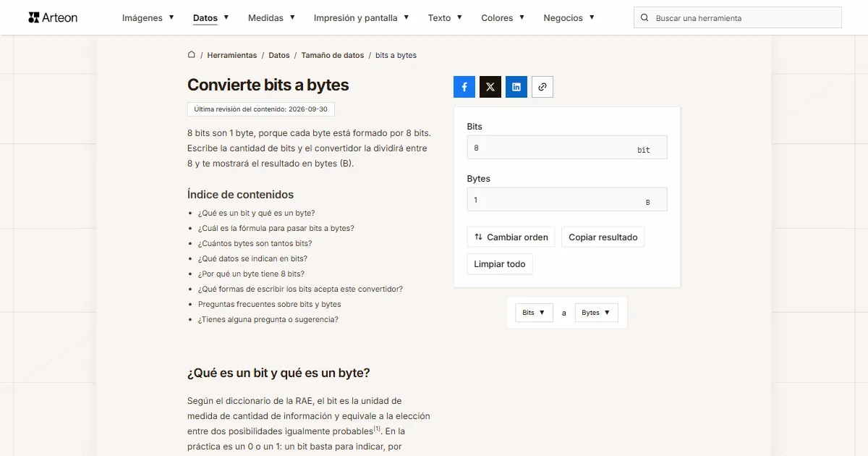Click Limpiar todo button

[500, 264]
